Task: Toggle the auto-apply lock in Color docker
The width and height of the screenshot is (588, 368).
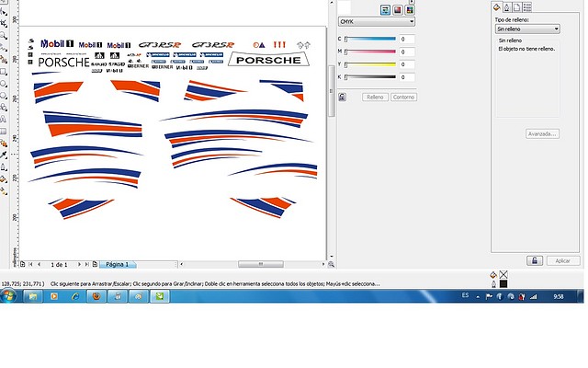Action: [x=342, y=97]
